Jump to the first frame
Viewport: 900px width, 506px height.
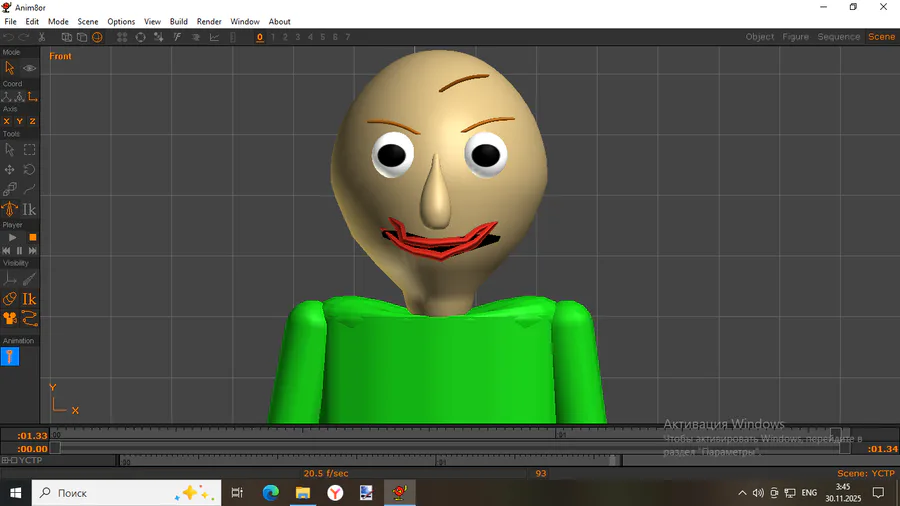6,251
